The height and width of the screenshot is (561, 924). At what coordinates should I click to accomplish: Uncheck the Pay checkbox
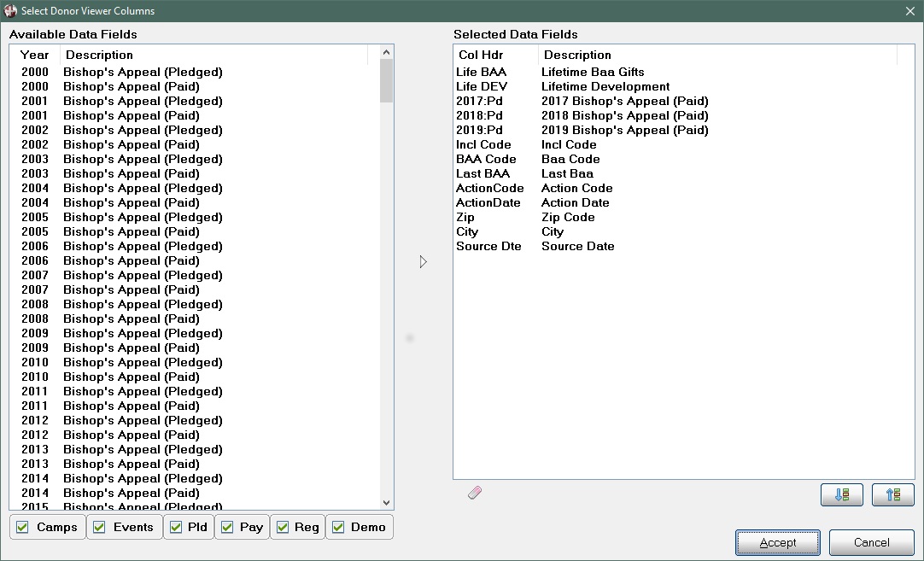point(227,527)
